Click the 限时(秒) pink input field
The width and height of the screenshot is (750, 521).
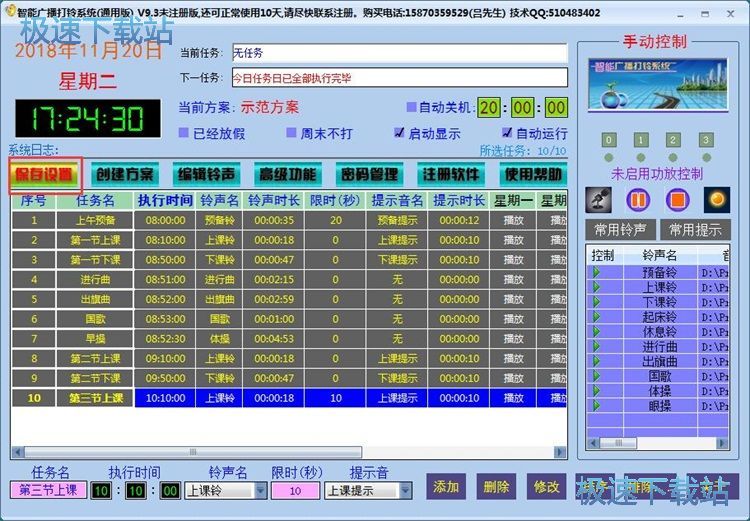coord(295,490)
